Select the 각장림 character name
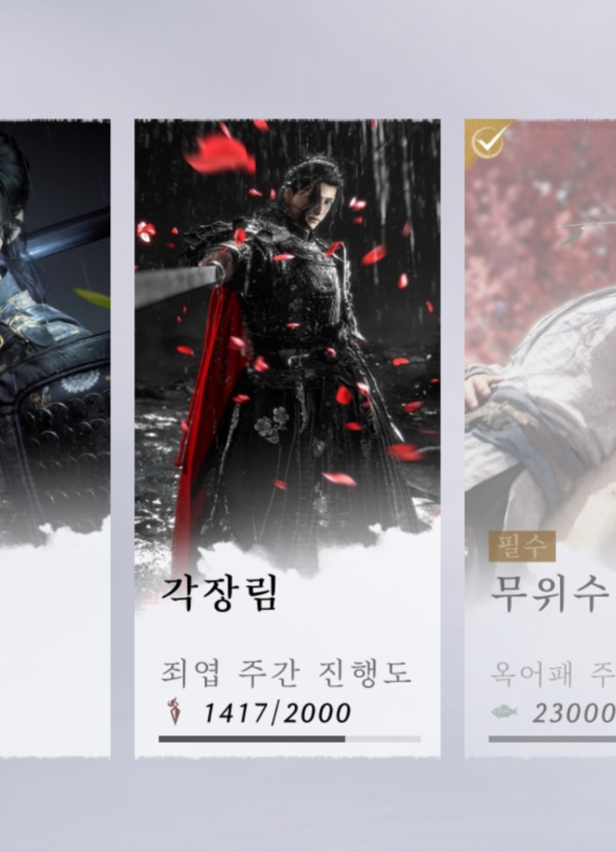The height and width of the screenshot is (852, 616). (220, 594)
